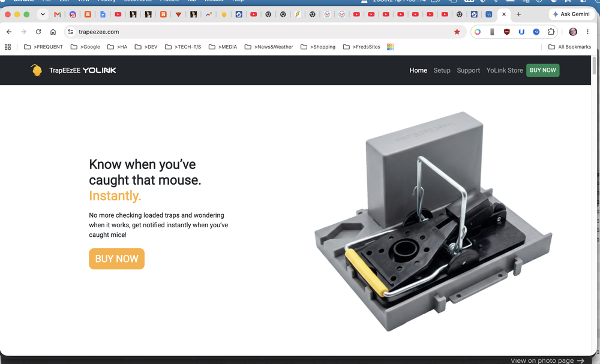Expand the >MEDIA bookmark folder

[x=223, y=47]
